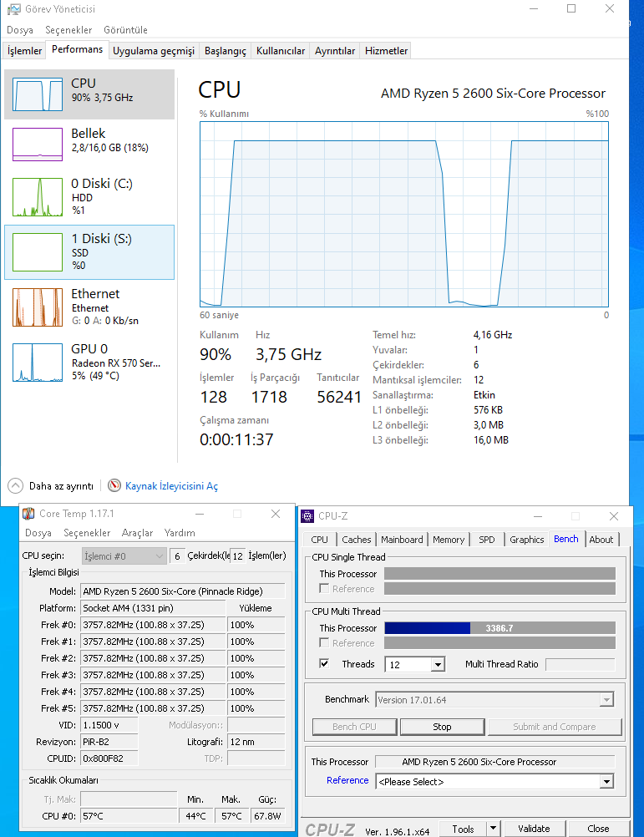Expand the İşlemci #0 CPU select dropdown
The height and width of the screenshot is (837, 644).
[124, 555]
